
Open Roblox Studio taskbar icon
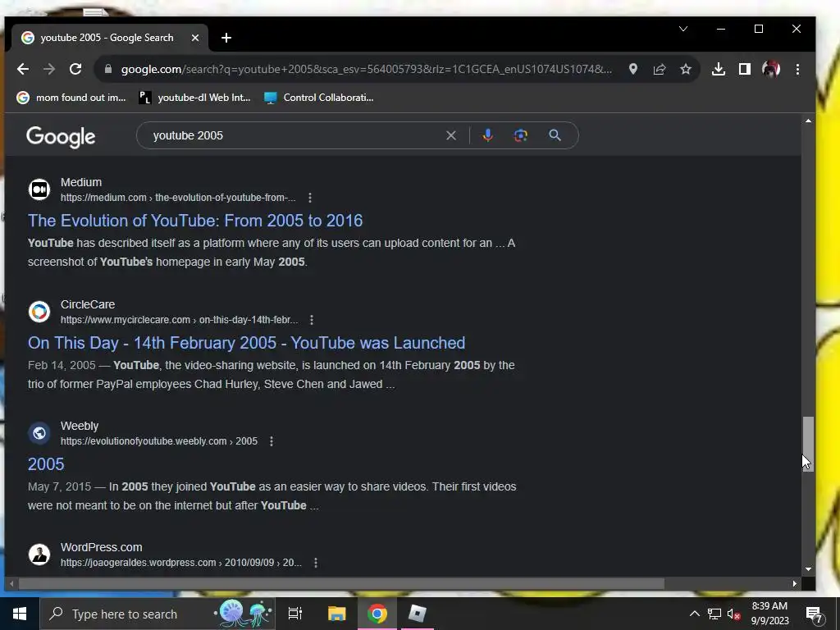(x=417, y=614)
